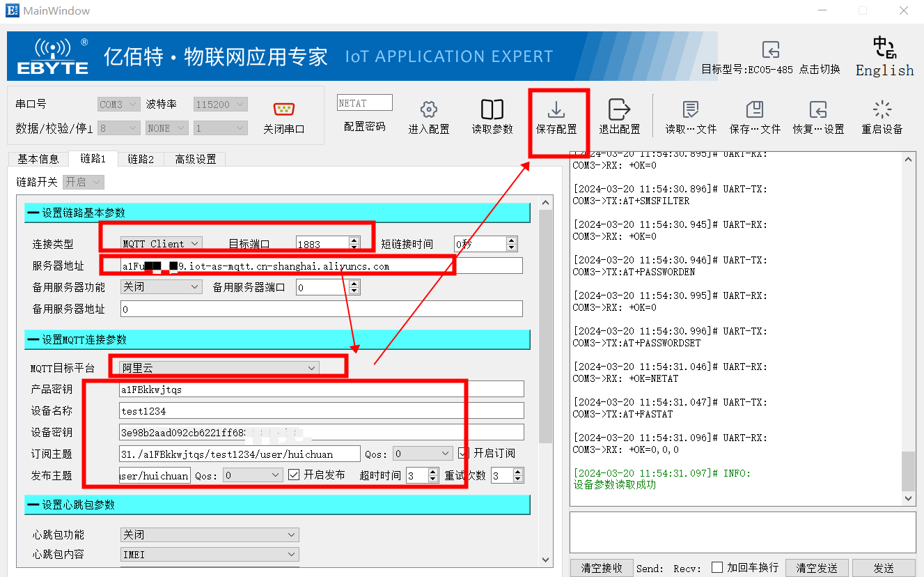This screenshot has width=924, height=577.
Task: Uncheck the 开启发布 checkbox
Action: [x=294, y=475]
